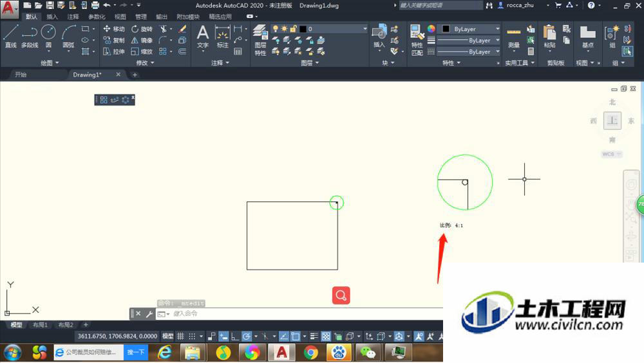Toggle transparency checkerboard in status bar
This screenshot has width=644, height=363.
pos(326,337)
